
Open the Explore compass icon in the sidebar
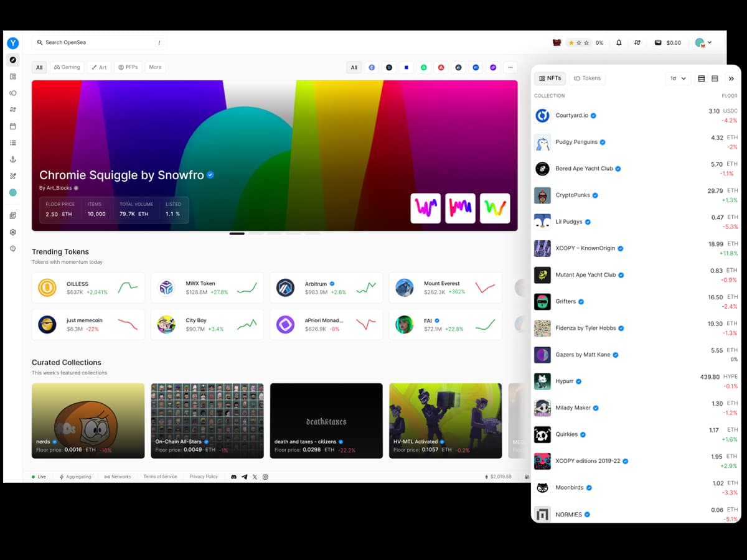pyautogui.click(x=12, y=60)
